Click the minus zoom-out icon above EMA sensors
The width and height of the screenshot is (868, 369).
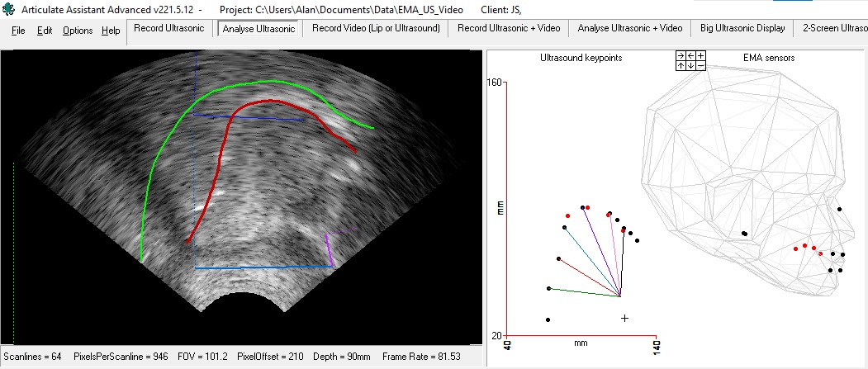700,65
